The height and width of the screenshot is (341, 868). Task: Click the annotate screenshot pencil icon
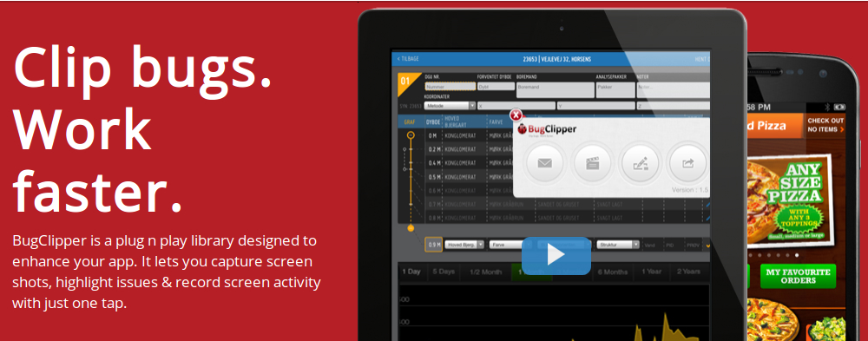point(640,163)
